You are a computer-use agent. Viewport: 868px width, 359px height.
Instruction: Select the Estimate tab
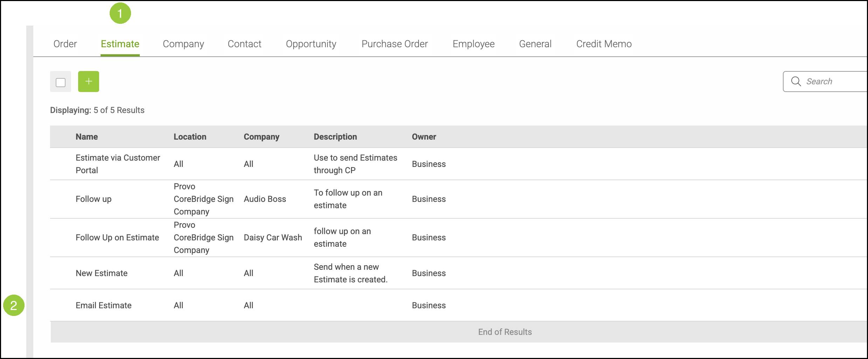click(x=120, y=44)
